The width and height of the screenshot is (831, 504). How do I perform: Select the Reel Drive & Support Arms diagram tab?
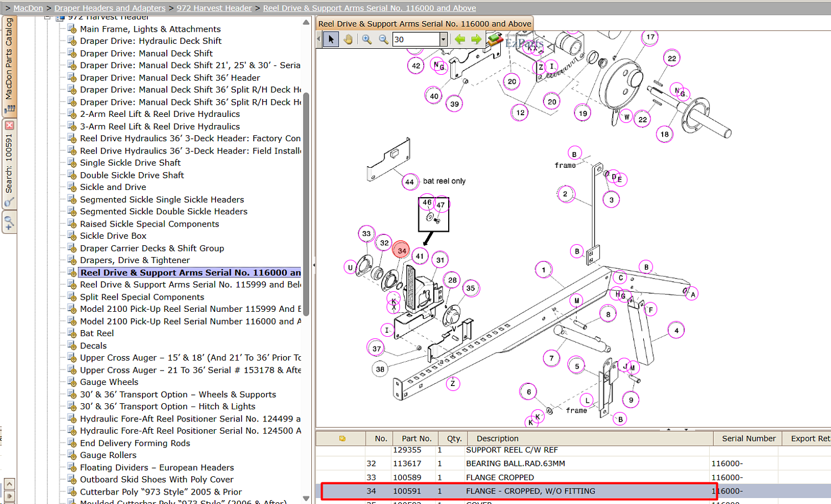coord(424,24)
